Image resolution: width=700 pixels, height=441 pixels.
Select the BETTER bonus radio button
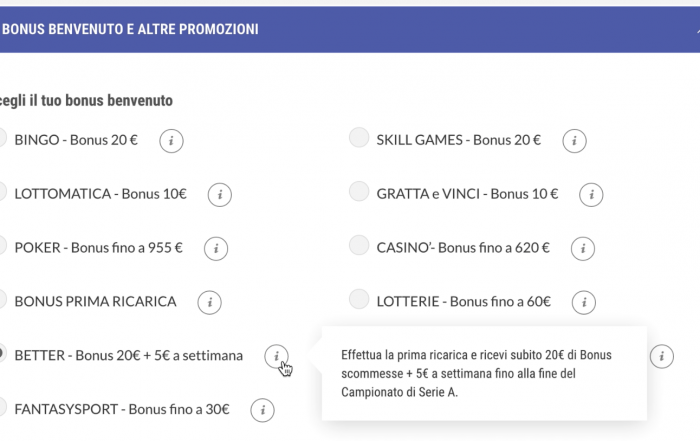click(x=2, y=353)
